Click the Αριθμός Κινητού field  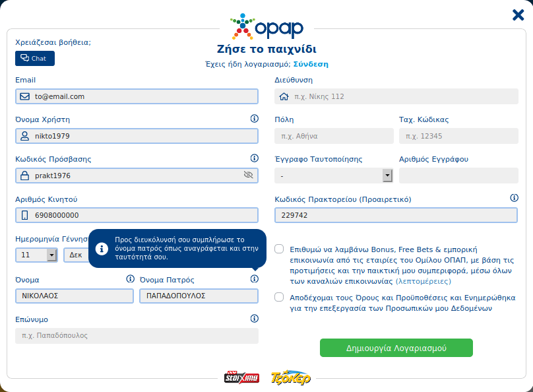click(137, 215)
